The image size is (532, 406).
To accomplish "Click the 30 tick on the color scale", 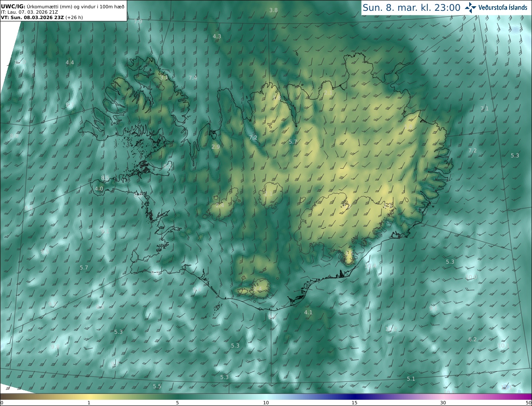I will click(x=443, y=403).
